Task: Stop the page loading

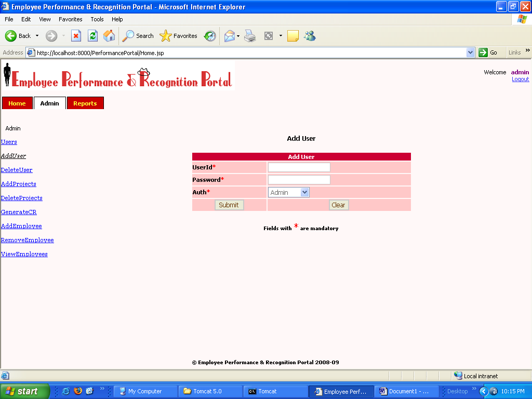Action: tap(77, 36)
